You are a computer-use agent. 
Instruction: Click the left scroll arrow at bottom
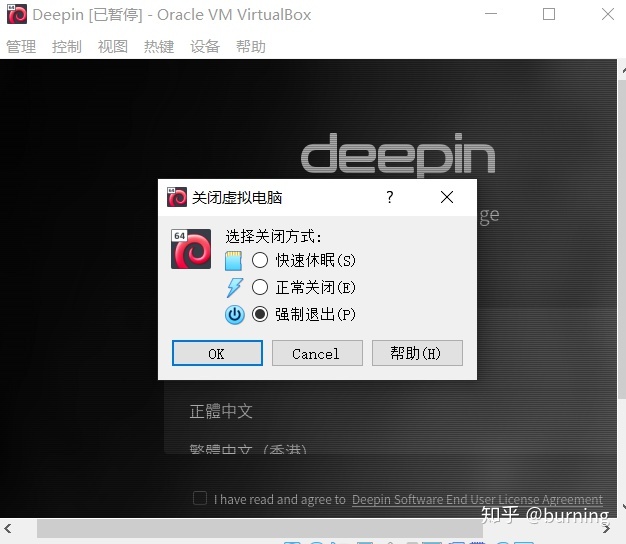click(8, 529)
